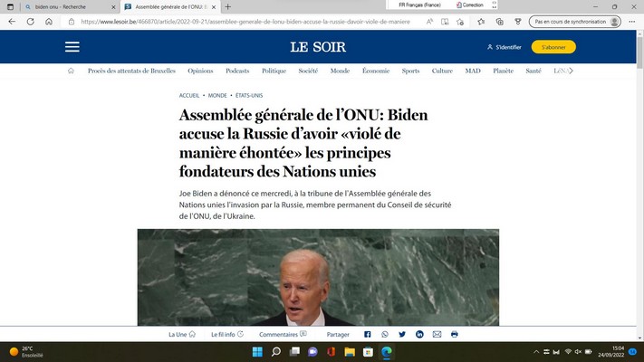Open the Politique section
This screenshot has height=362, width=644.
click(x=274, y=71)
